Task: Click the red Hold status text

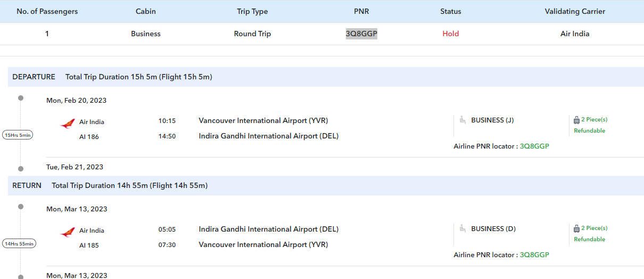Action: coord(450,34)
